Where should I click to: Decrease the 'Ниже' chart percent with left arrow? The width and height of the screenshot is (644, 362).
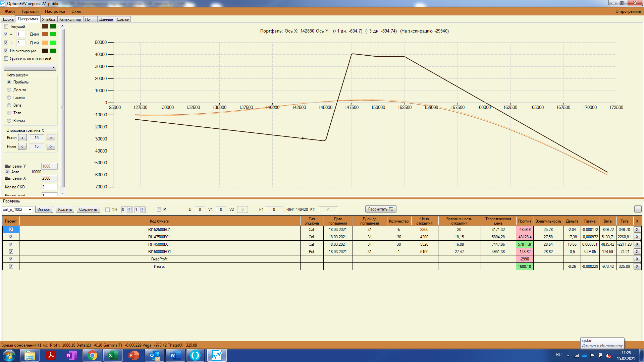(x=22, y=146)
